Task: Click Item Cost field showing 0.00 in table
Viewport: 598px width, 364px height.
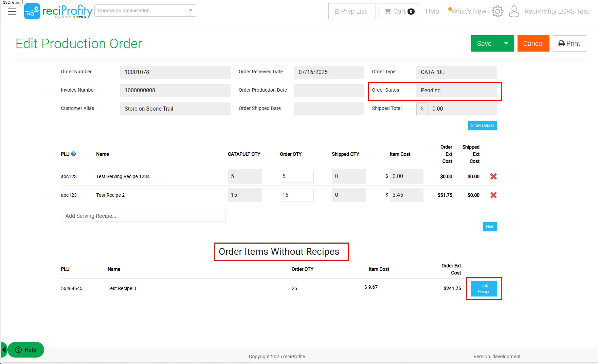Action: pyautogui.click(x=406, y=176)
